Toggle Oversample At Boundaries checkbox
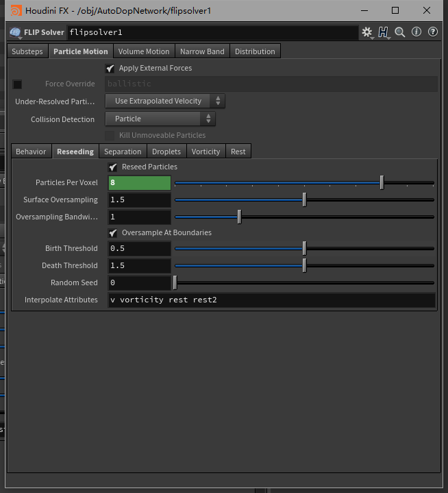Screen dimensions: 448x493 click(113, 233)
